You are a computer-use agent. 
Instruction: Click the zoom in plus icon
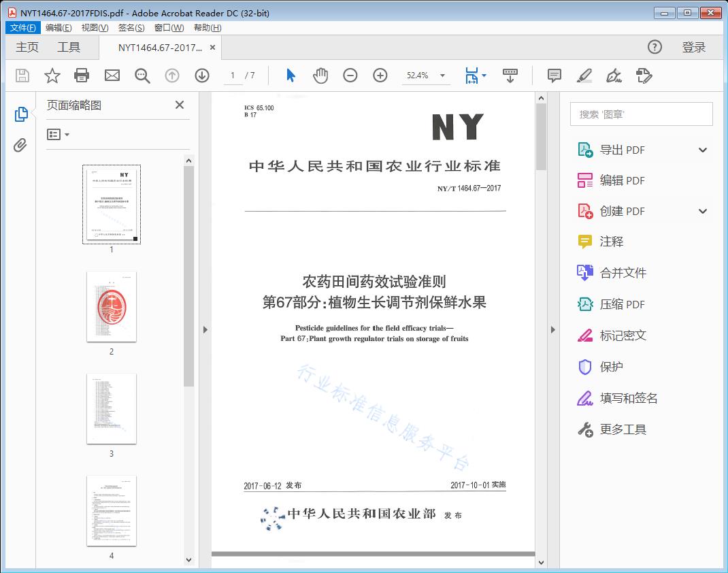click(x=380, y=76)
